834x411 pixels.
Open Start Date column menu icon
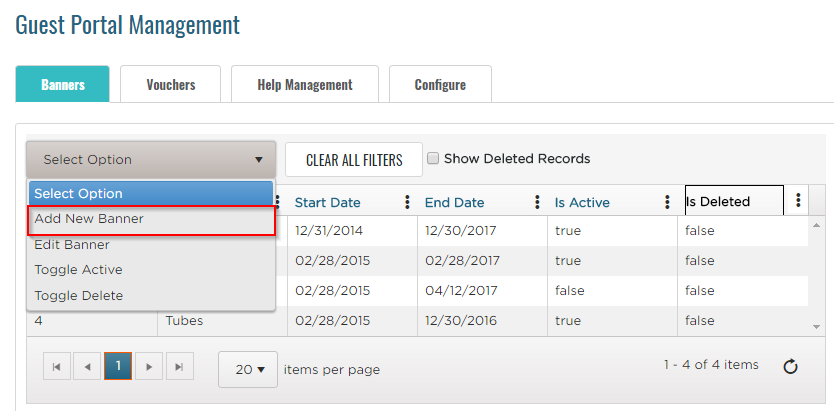407,202
